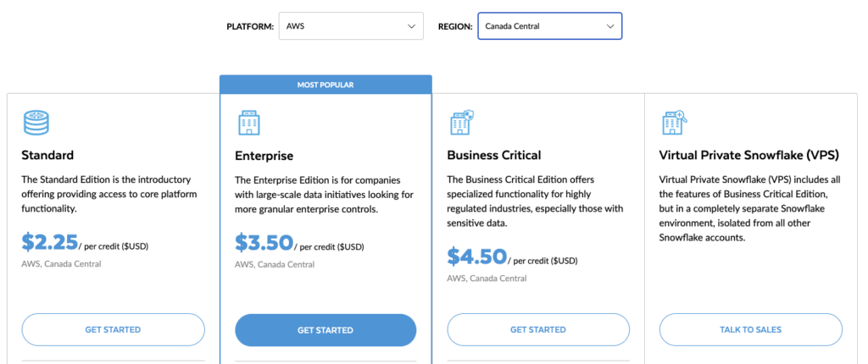Viewport: 868px width, 364px height.
Task: Click the $2.25 per credit price
Action: (49, 242)
